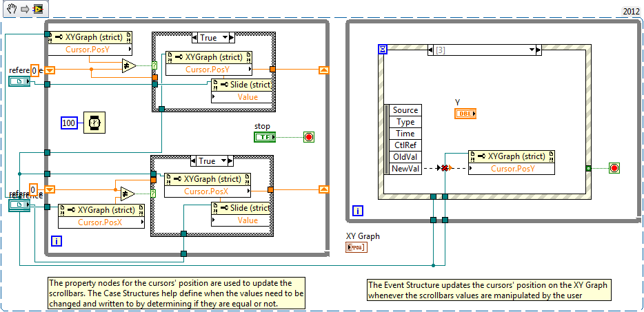
Task: Click the stop label text
Action: pyautogui.click(x=263, y=127)
